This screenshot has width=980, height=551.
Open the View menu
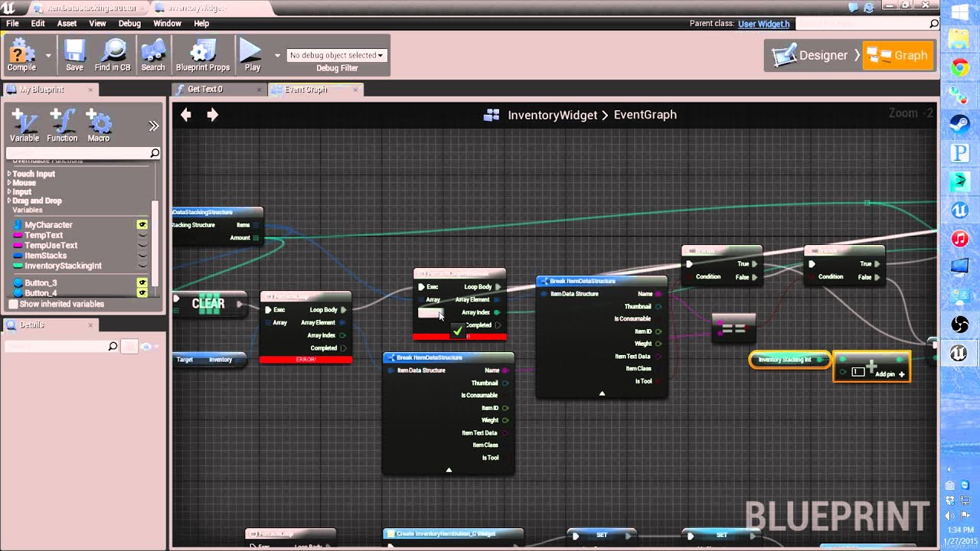97,24
